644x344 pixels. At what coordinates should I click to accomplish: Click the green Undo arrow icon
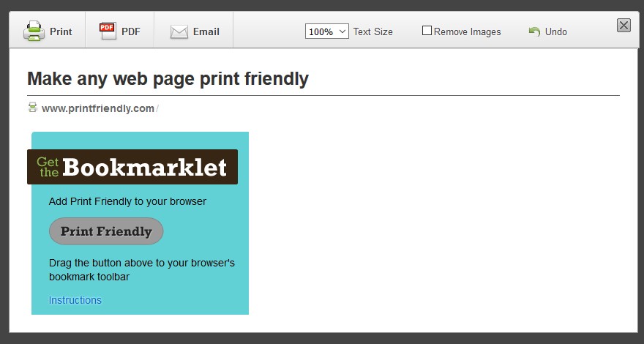coord(534,31)
